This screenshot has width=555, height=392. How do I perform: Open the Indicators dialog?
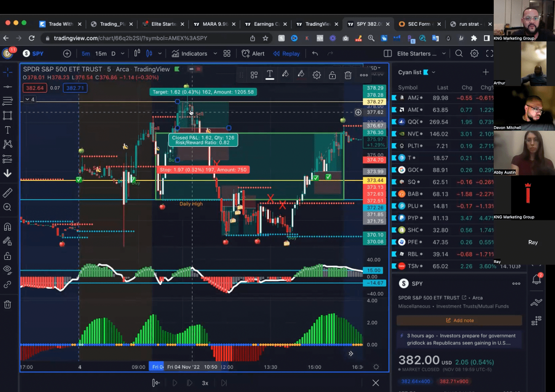pos(189,54)
